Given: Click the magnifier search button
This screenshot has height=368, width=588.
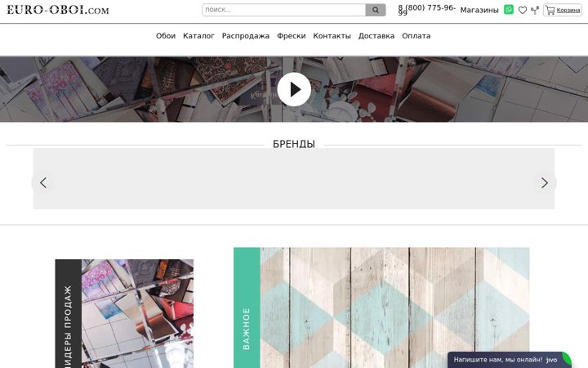Looking at the screenshot, I should point(376,10).
